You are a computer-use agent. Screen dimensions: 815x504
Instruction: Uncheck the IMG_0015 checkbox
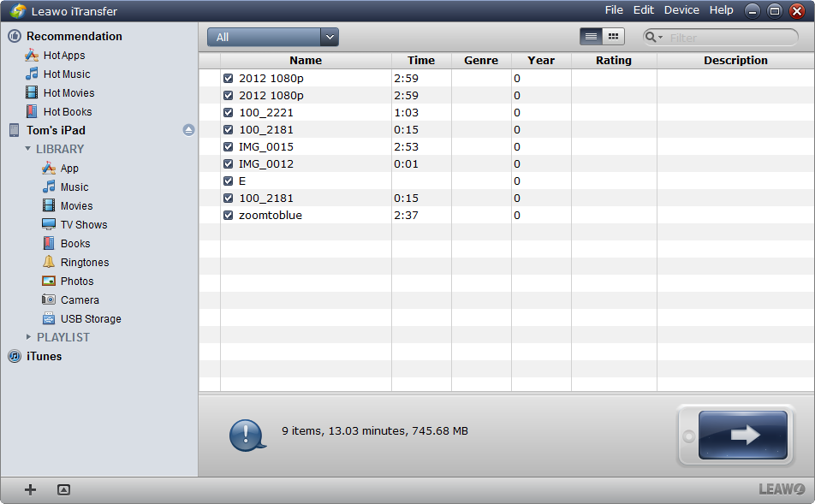tap(229, 146)
